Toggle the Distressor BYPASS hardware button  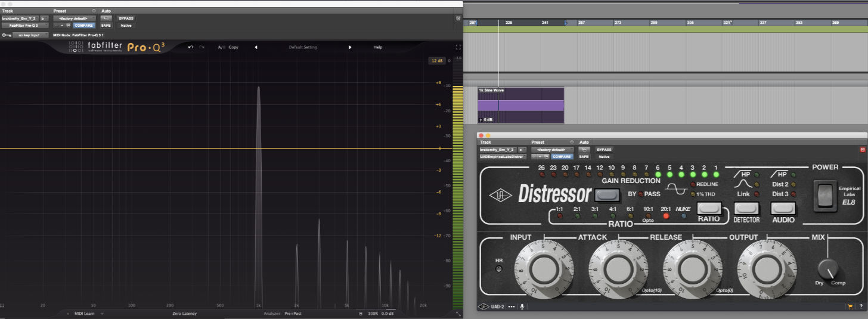click(x=607, y=194)
